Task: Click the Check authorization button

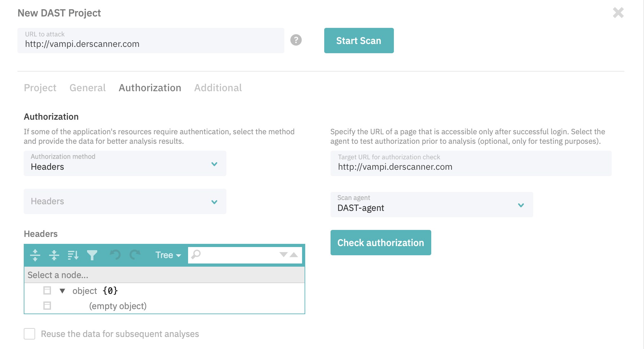Action: tap(381, 243)
